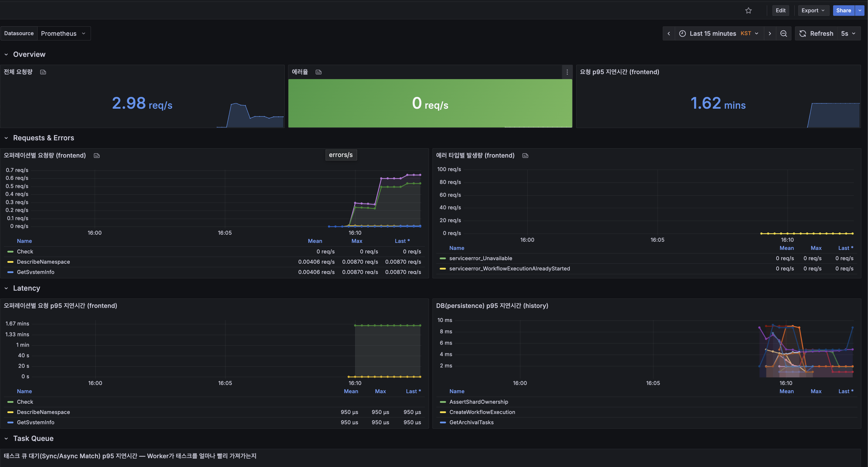
Task: Click blue color swatch of GetArchivalTasks series
Action: [x=443, y=422]
